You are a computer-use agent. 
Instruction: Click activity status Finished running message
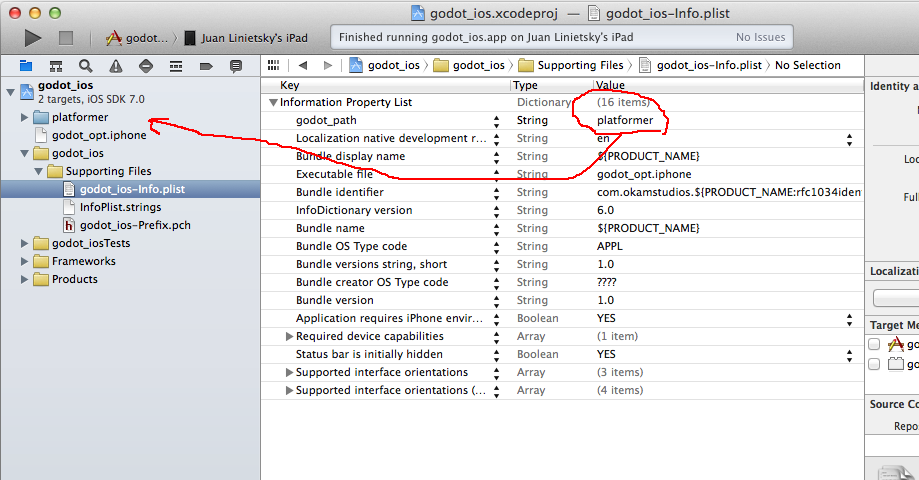coord(486,38)
